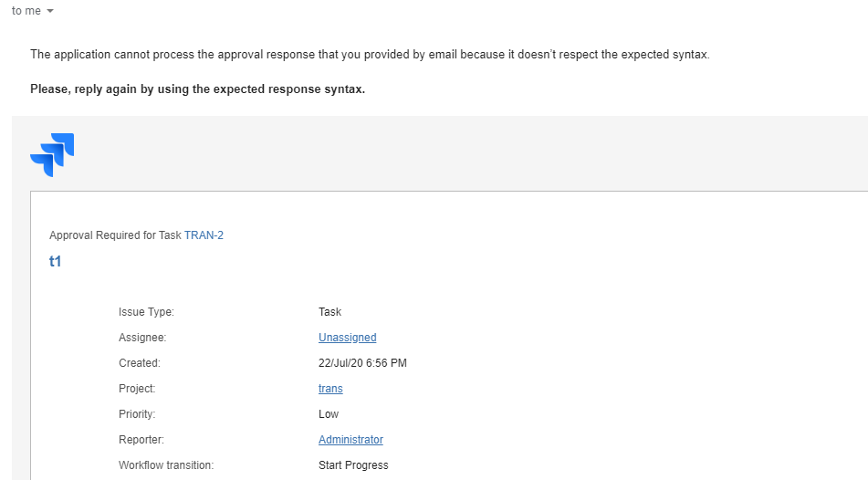Open the t1 issue title link

point(55,261)
